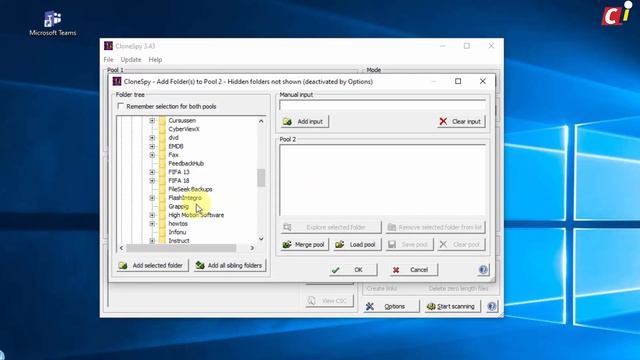Screen dimensions: 640x360
Task: Select 'FileSeek Backups' folder name
Action: [x=190, y=189]
